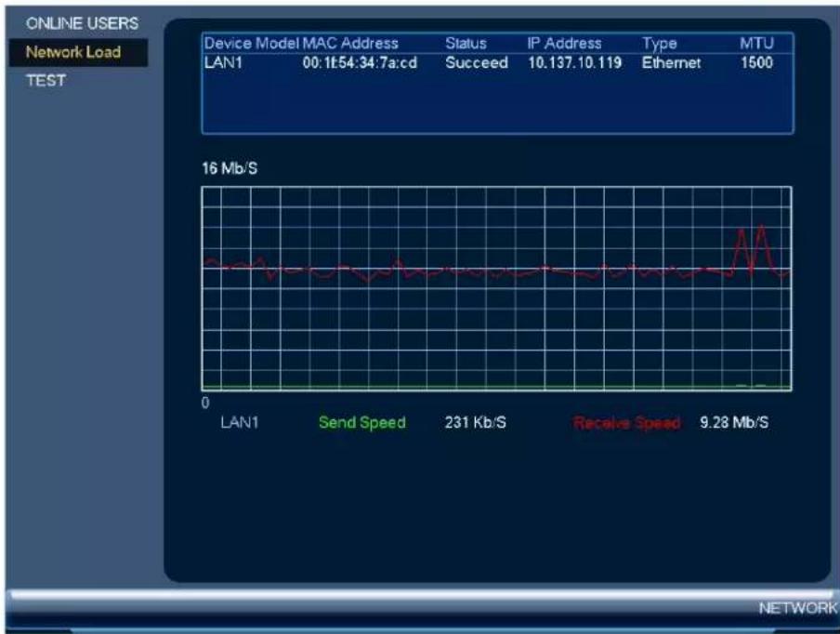This screenshot has width=840, height=634.
Task: Click the LAN1 device row cell
Action: point(223,62)
